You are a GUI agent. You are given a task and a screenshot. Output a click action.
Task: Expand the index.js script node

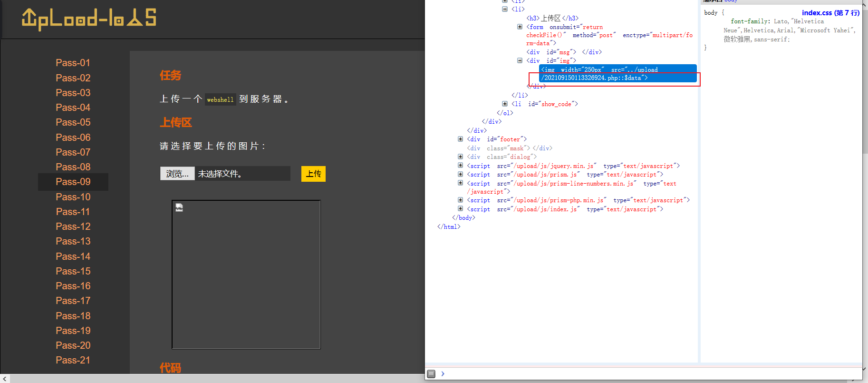(460, 209)
